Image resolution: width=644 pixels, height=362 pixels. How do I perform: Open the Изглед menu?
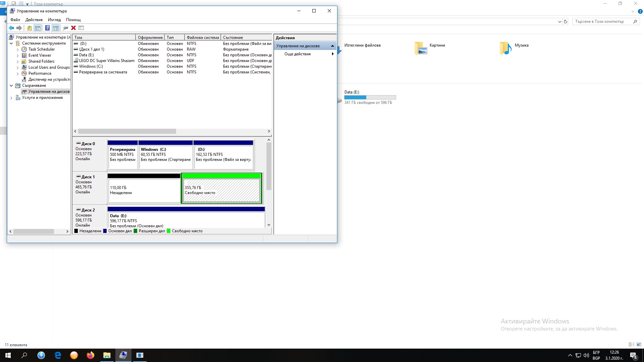click(x=54, y=20)
